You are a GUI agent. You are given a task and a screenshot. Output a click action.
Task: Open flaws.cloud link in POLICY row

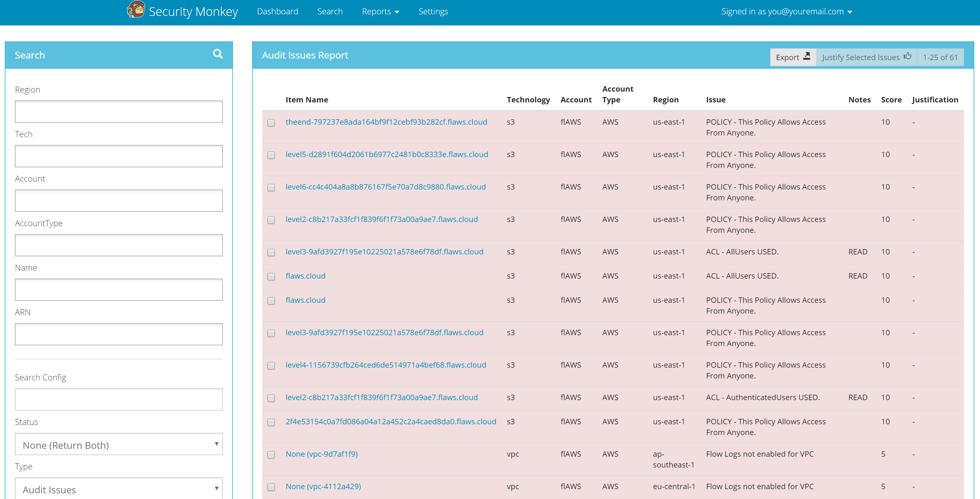point(305,300)
